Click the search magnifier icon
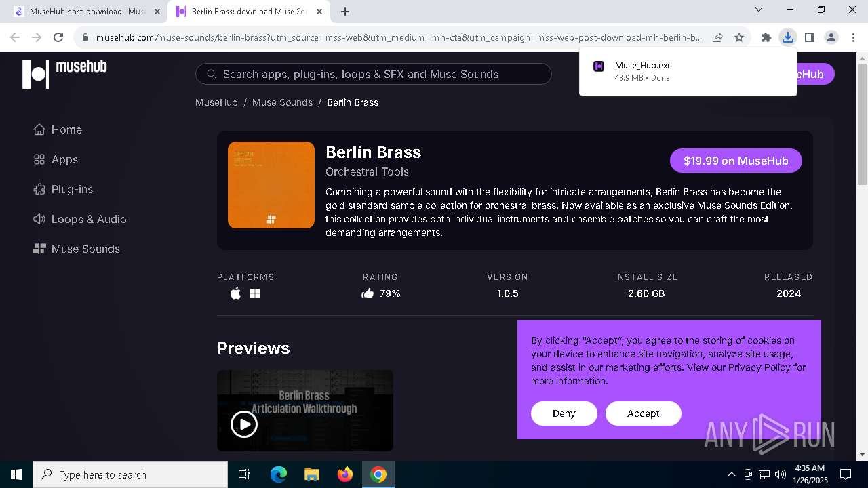Screen dimensions: 868x488 [212, 74]
